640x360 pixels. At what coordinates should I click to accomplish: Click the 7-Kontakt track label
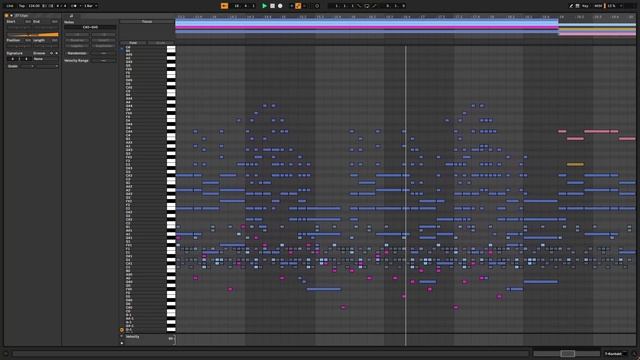613,353
